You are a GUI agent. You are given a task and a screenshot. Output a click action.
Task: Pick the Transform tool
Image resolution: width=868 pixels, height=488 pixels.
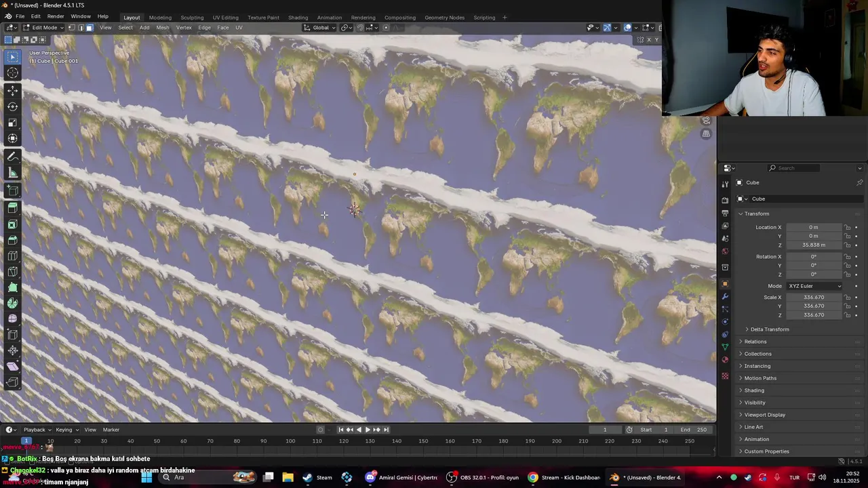coord(13,138)
